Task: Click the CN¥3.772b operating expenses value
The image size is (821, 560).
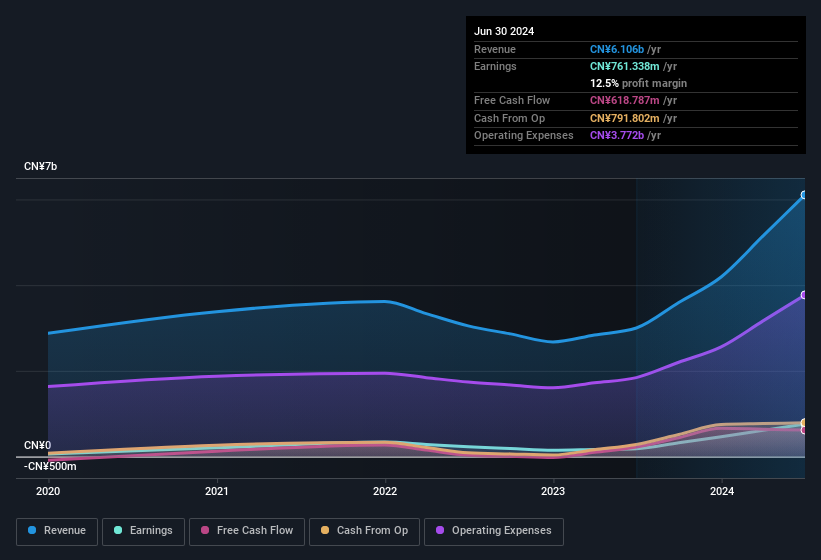Action: point(617,136)
